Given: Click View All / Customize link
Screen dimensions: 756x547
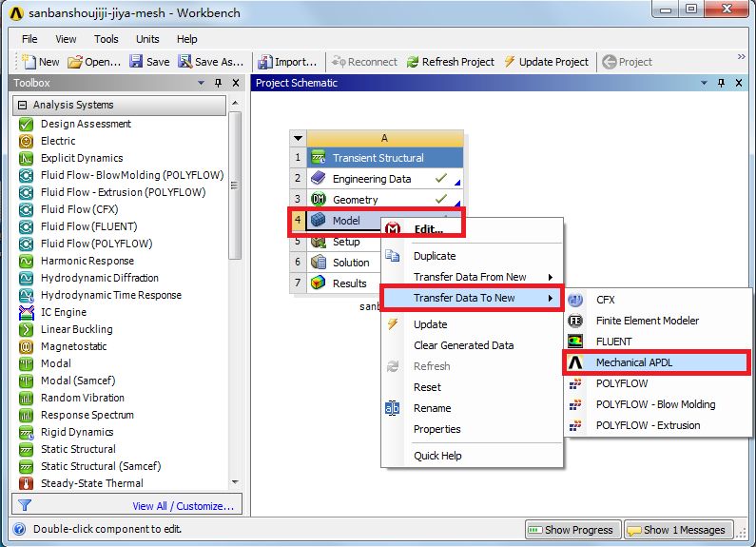Looking at the screenshot, I should point(184,506).
